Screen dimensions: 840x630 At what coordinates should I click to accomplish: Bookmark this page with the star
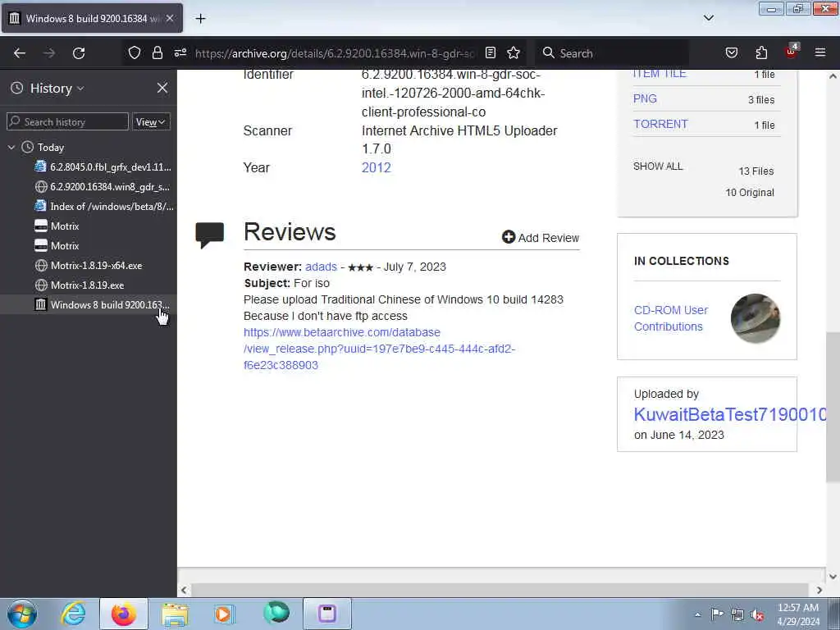click(x=514, y=52)
